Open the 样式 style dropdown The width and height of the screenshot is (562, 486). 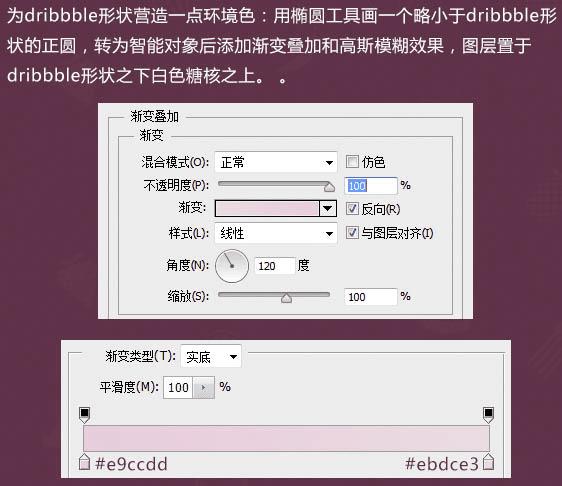tap(276, 234)
